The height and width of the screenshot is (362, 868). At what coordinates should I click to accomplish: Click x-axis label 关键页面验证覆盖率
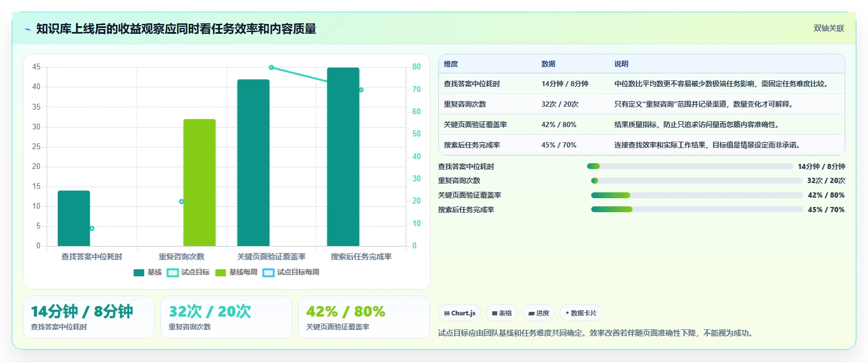pyautogui.click(x=271, y=256)
